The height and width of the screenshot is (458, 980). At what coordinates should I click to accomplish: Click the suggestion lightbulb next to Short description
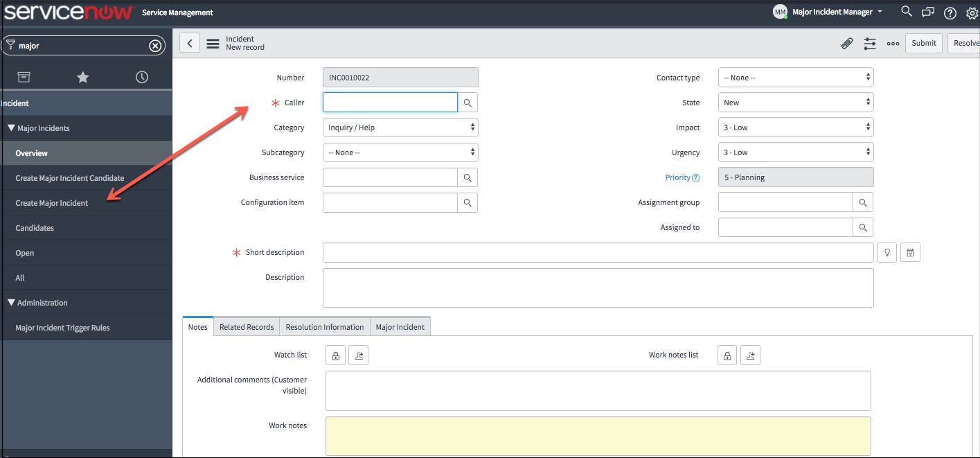click(887, 252)
